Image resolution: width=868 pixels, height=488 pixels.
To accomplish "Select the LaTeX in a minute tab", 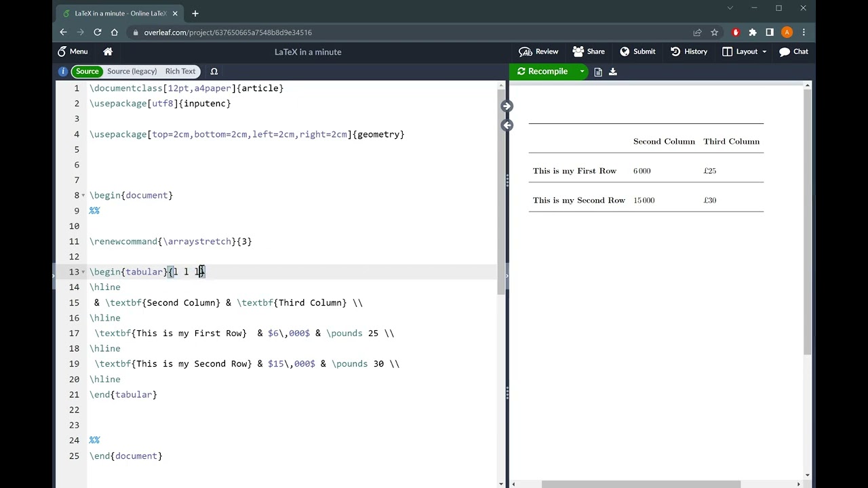I will (x=120, y=13).
